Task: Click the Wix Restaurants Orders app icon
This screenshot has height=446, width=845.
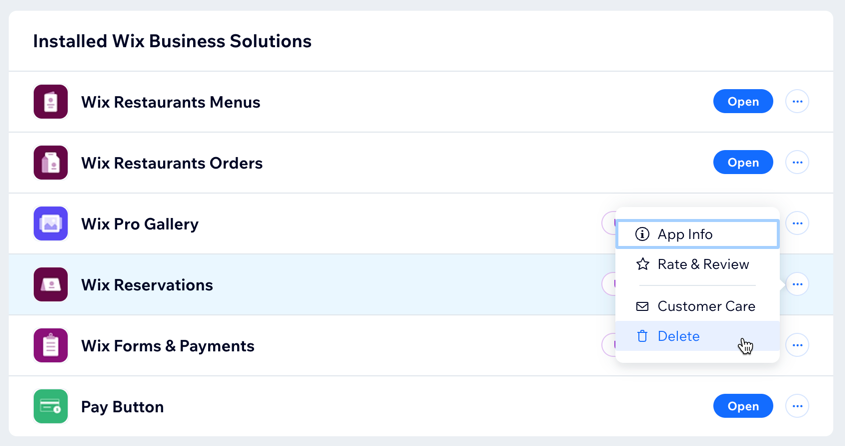Action: click(51, 163)
